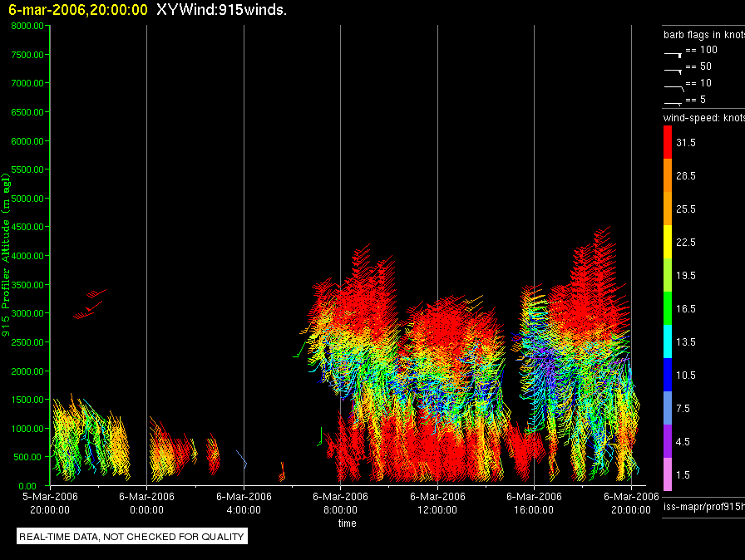Click the 5-Mar-2006 20:00:00 time tick label
Screen dimensions: 745x560
pos(50,503)
